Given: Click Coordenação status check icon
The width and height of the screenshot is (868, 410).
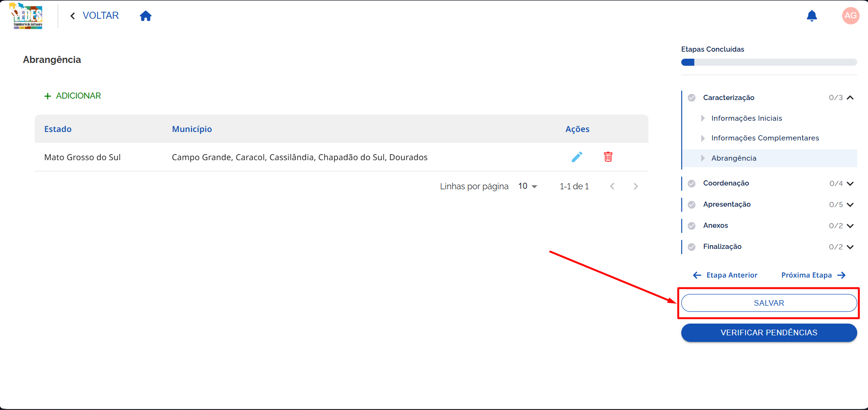Looking at the screenshot, I should click(x=692, y=184).
